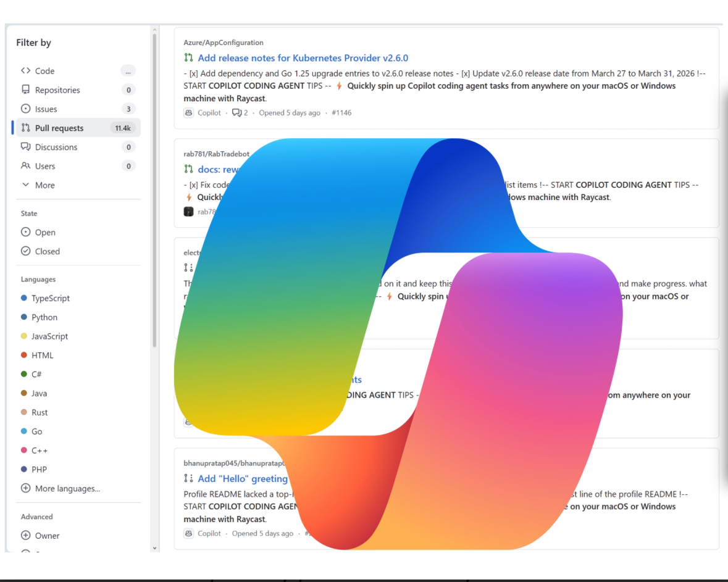Collapse the More section chevron
Image resolution: width=728 pixels, height=582 pixels.
tap(25, 185)
